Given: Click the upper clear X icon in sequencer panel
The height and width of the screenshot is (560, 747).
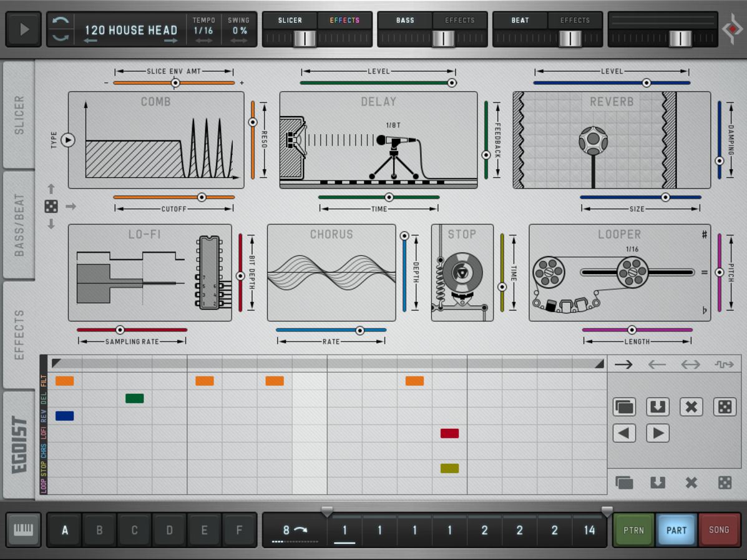Looking at the screenshot, I should tap(691, 407).
